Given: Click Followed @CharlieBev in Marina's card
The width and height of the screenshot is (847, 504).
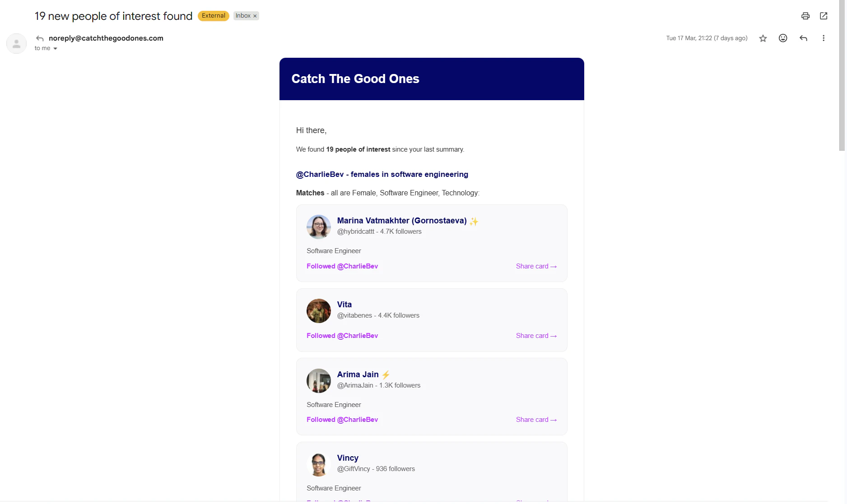Looking at the screenshot, I should click(x=342, y=266).
